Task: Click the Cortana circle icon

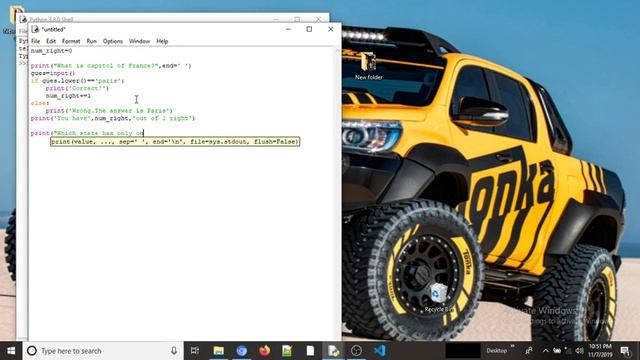Action: pyautogui.click(x=32, y=351)
